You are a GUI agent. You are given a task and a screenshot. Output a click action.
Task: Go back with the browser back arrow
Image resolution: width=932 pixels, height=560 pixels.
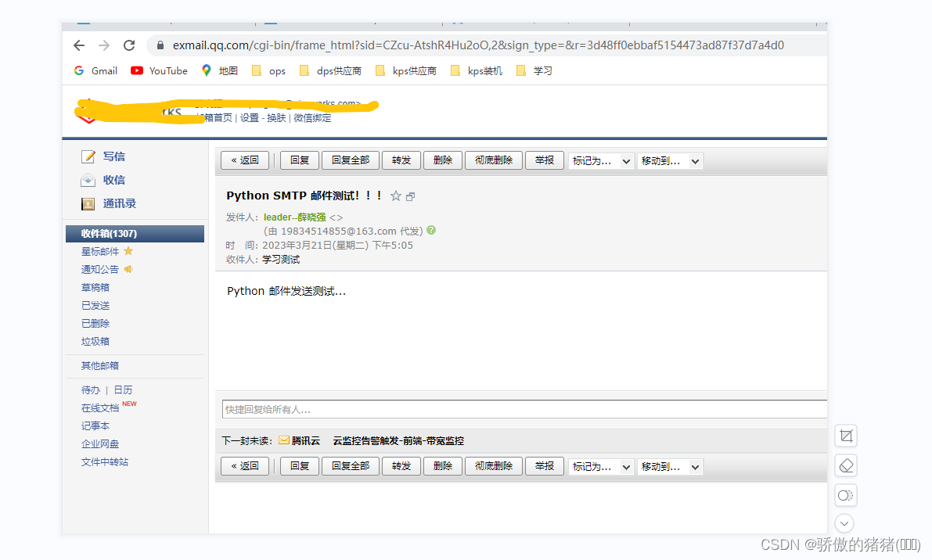click(x=79, y=45)
